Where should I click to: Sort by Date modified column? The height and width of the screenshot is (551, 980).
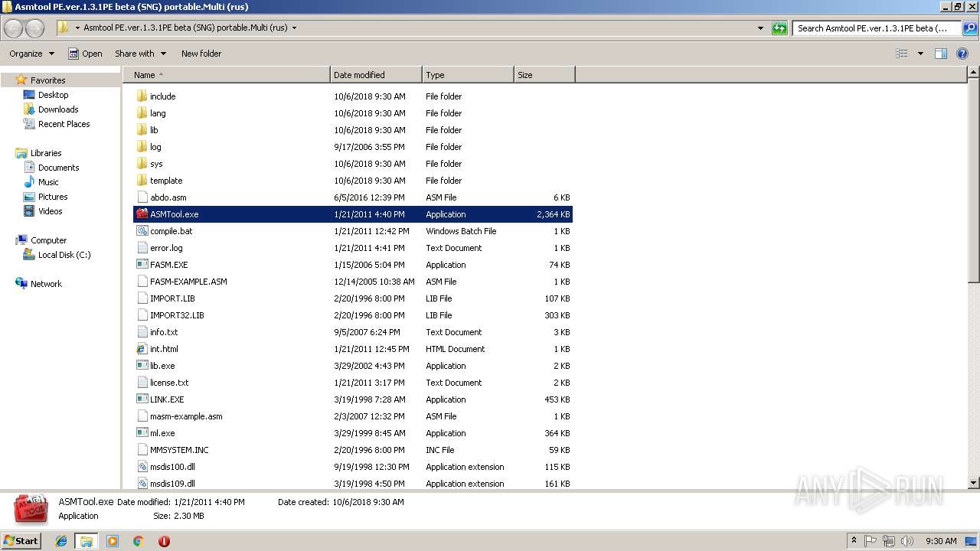(376, 75)
